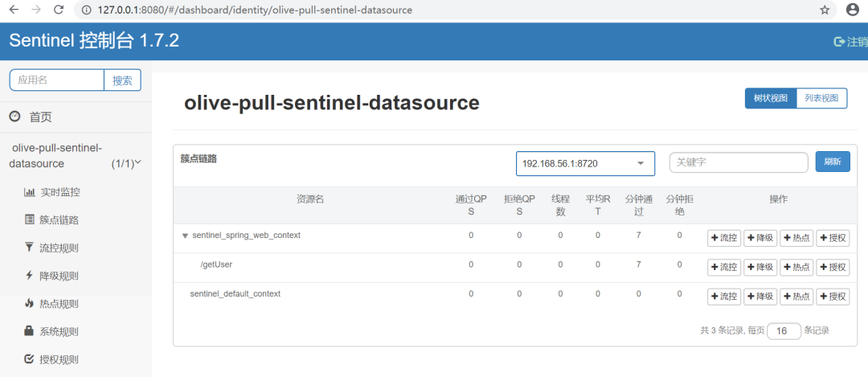Collapse olive-pull-sentinel-datasource app chevron in sidebar

click(138, 162)
